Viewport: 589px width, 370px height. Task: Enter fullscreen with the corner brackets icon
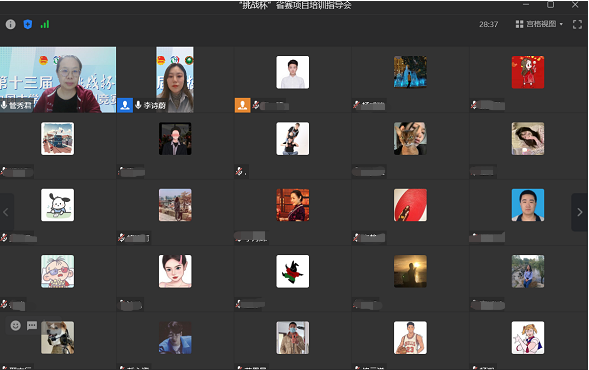(x=577, y=24)
